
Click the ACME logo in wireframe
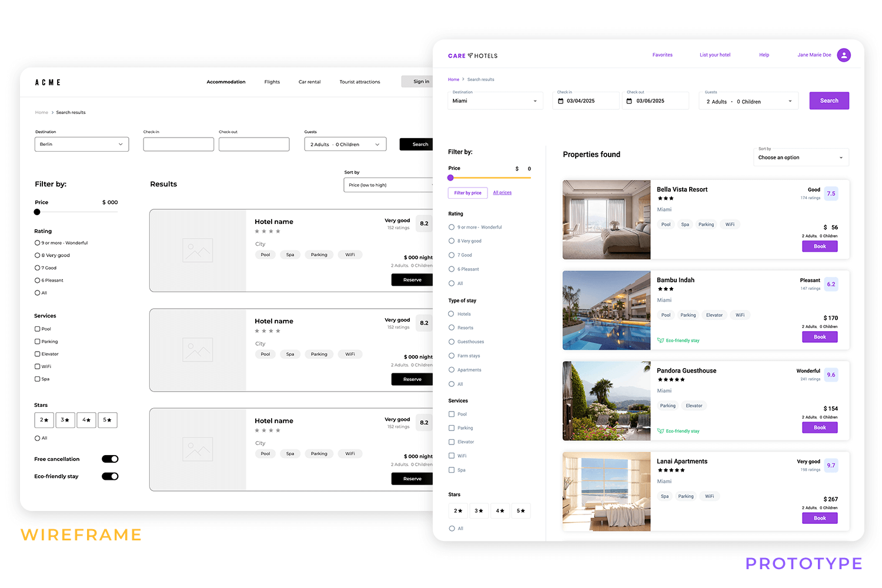tap(48, 82)
